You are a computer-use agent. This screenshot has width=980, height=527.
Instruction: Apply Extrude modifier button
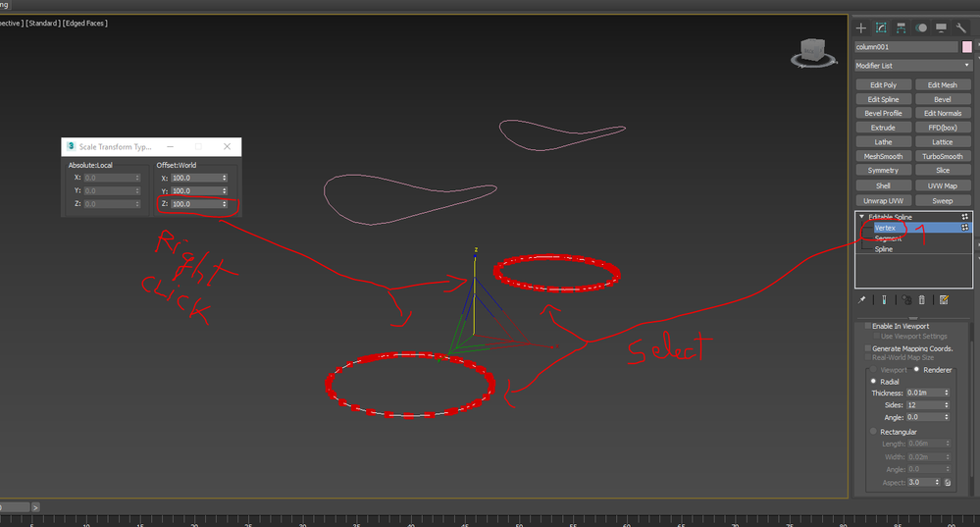pos(883,128)
